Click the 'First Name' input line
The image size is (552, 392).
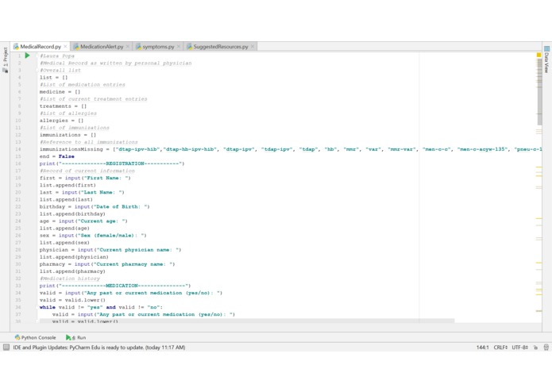point(85,178)
